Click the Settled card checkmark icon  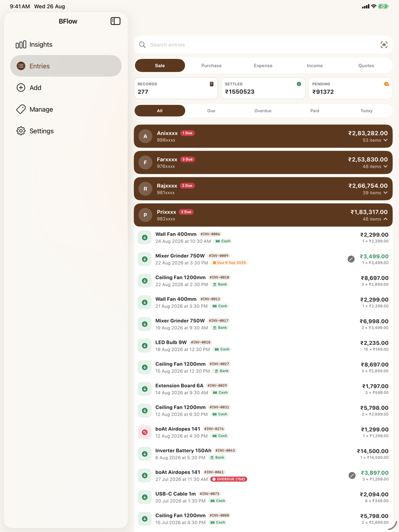coord(299,84)
